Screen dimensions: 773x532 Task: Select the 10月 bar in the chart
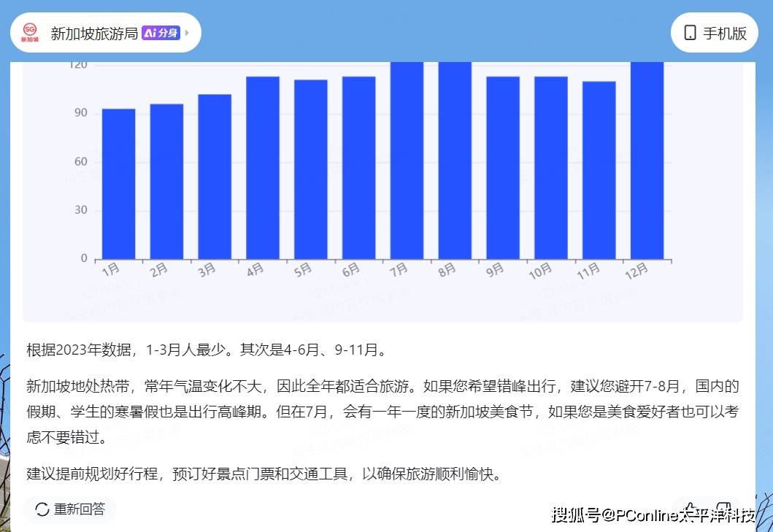click(x=551, y=168)
